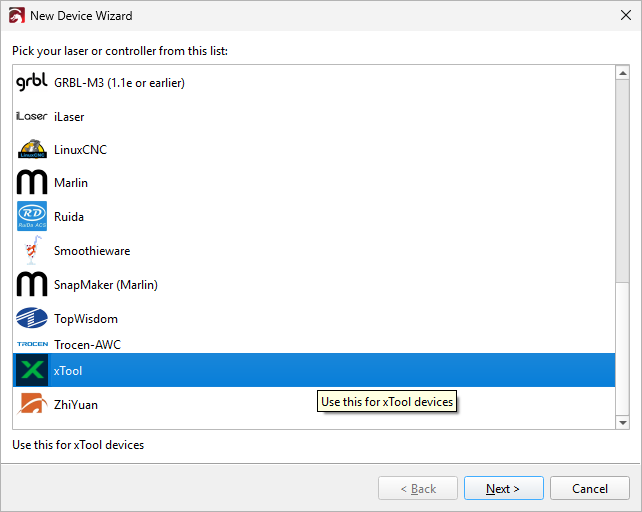Viewport: 642px width, 512px height.
Task: Select the highlighted xTool entry
Action: click(x=314, y=370)
